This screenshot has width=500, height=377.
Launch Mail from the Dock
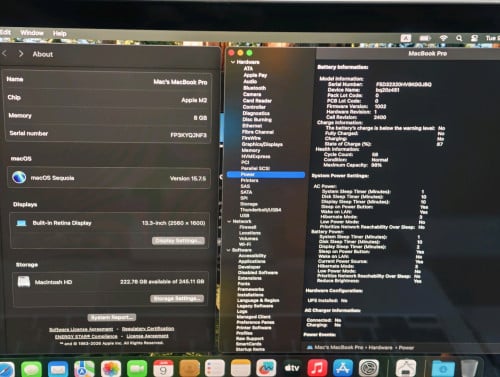point(58,369)
